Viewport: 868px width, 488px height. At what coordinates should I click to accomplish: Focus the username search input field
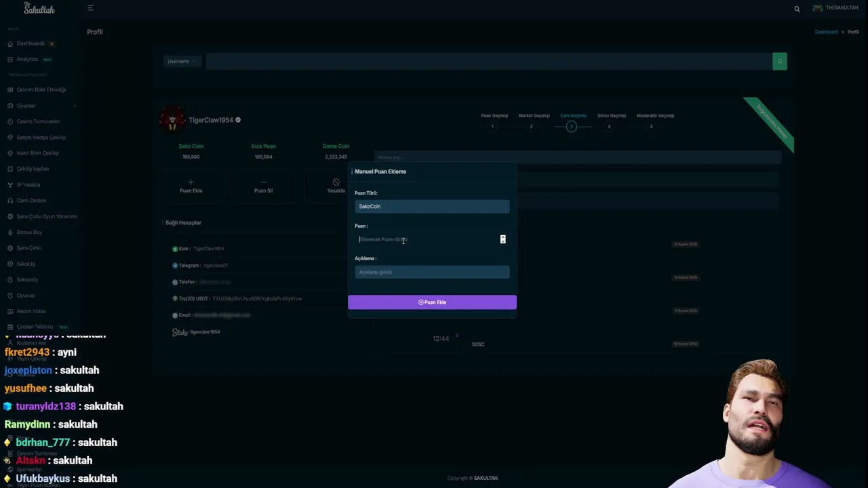pyautogui.click(x=488, y=62)
